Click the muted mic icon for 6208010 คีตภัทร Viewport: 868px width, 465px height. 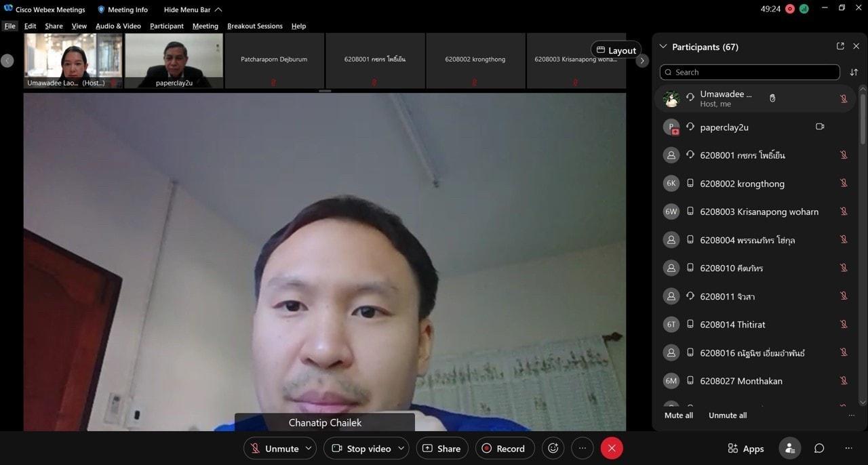(844, 268)
